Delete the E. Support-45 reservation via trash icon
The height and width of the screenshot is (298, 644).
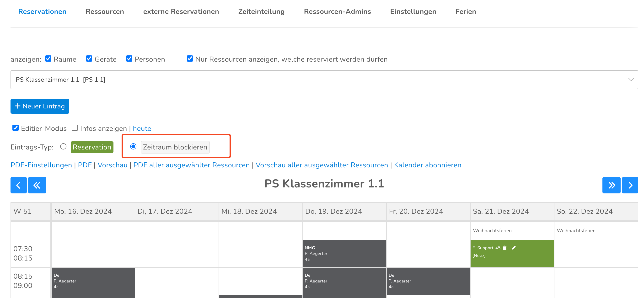coord(504,248)
